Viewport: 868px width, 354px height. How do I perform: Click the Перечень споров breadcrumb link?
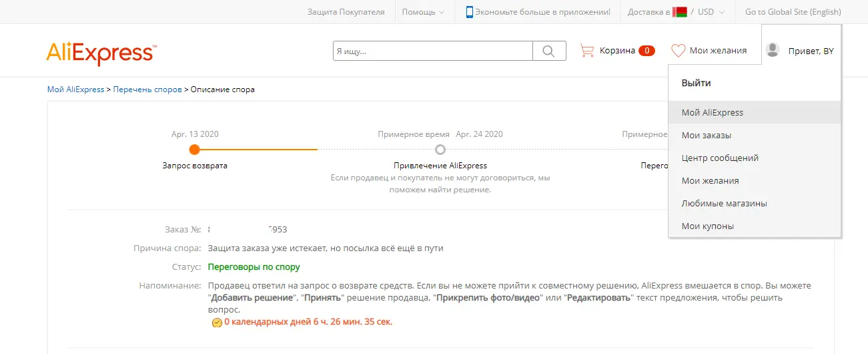point(147,90)
